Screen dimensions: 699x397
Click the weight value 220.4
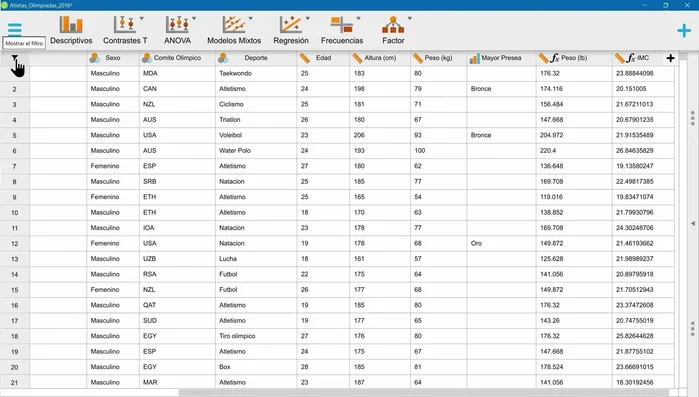click(x=574, y=151)
